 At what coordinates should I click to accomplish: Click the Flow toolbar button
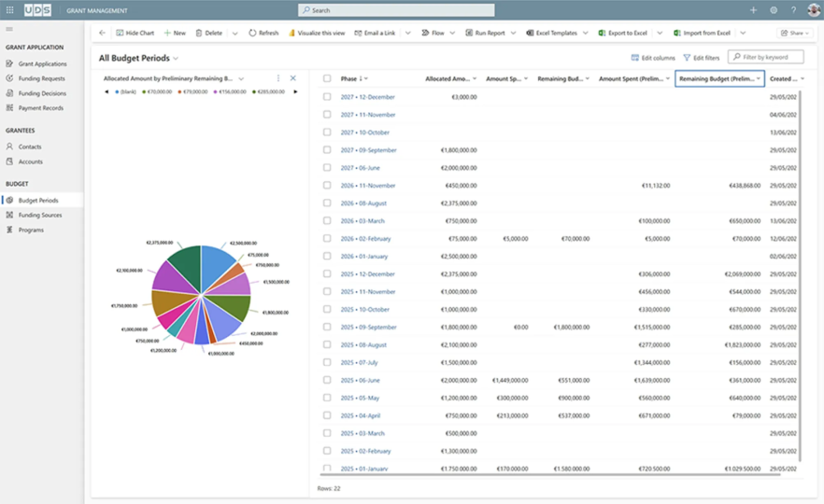coord(433,33)
